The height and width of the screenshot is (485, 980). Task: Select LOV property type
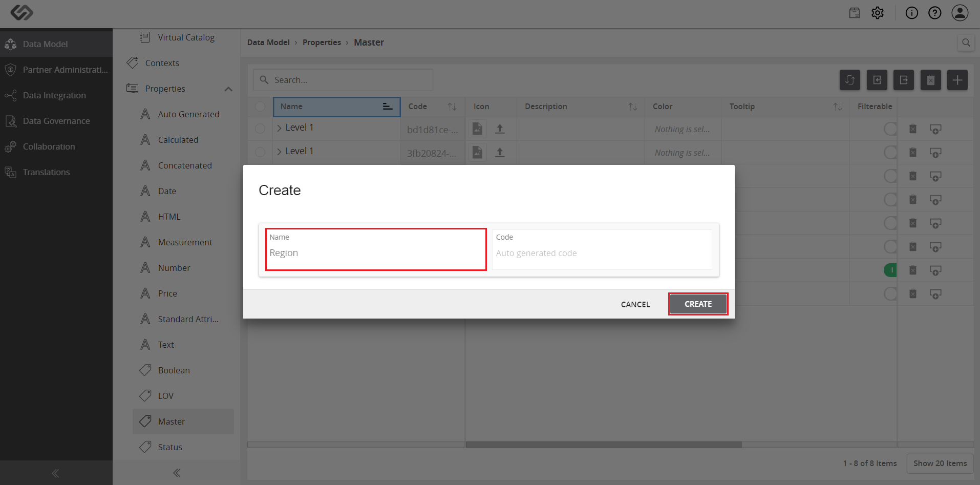click(x=165, y=396)
